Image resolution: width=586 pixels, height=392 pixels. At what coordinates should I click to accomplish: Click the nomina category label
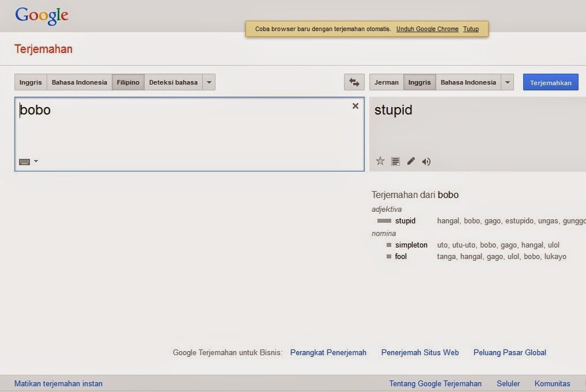point(383,233)
